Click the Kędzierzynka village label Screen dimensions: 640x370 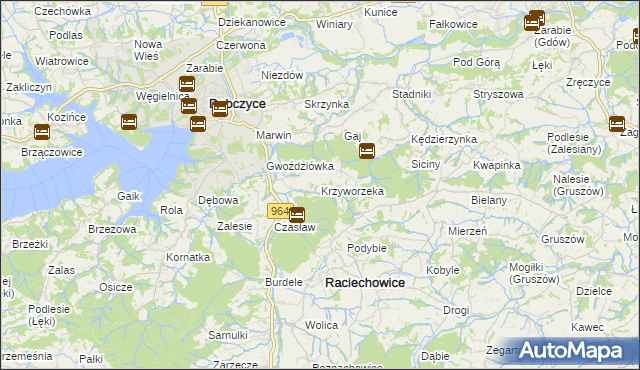pos(444,140)
